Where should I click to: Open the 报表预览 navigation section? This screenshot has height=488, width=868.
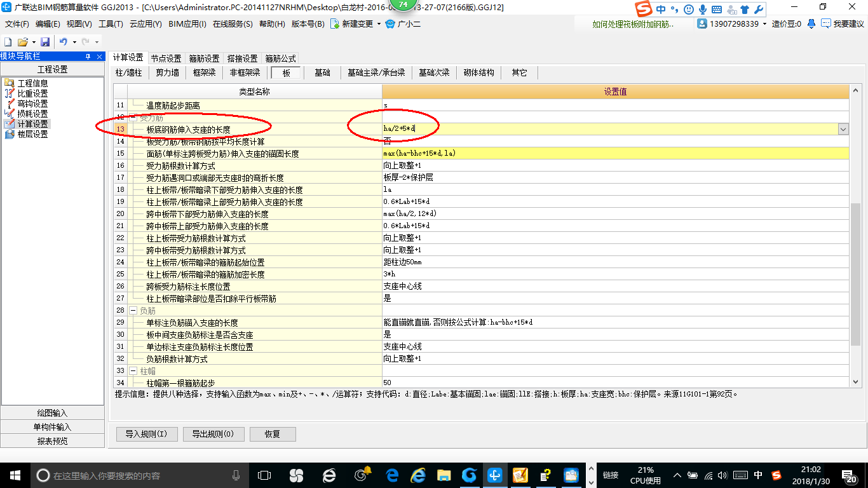pyautogui.click(x=53, y=441)
